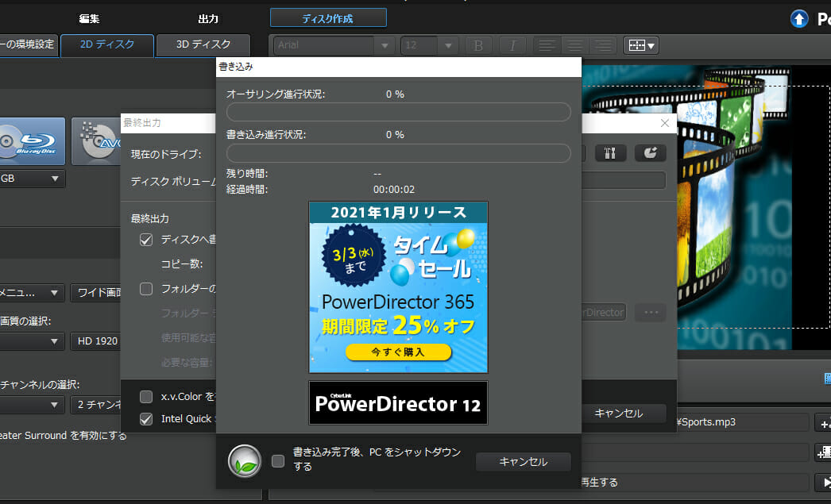Open the 2 チャンネル audio dropdown
This screenshot has width=831, height=504.
[x=96, y=405]
